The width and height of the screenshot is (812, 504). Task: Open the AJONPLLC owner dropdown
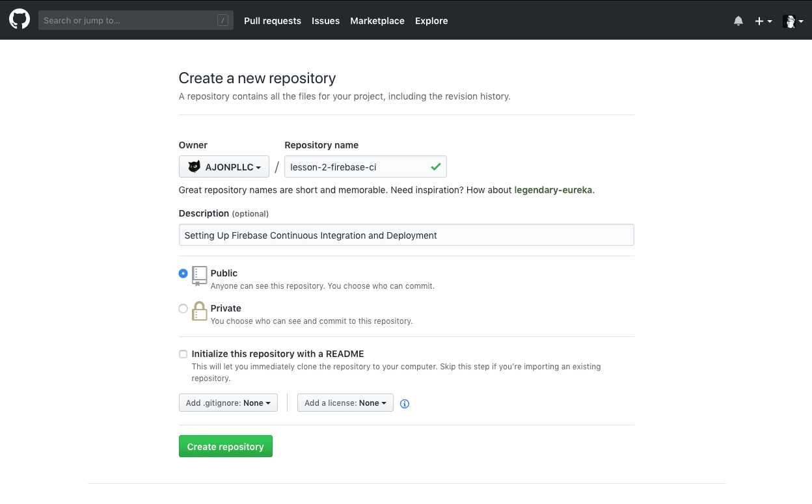pyautogui.click(x=224, y=166)
